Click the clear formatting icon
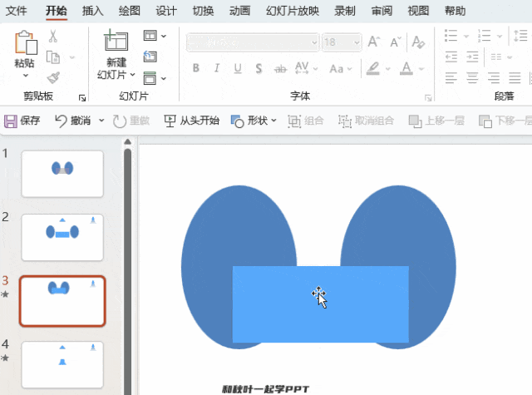The width and height of the screenshot is (532, 395). [418, 42]
